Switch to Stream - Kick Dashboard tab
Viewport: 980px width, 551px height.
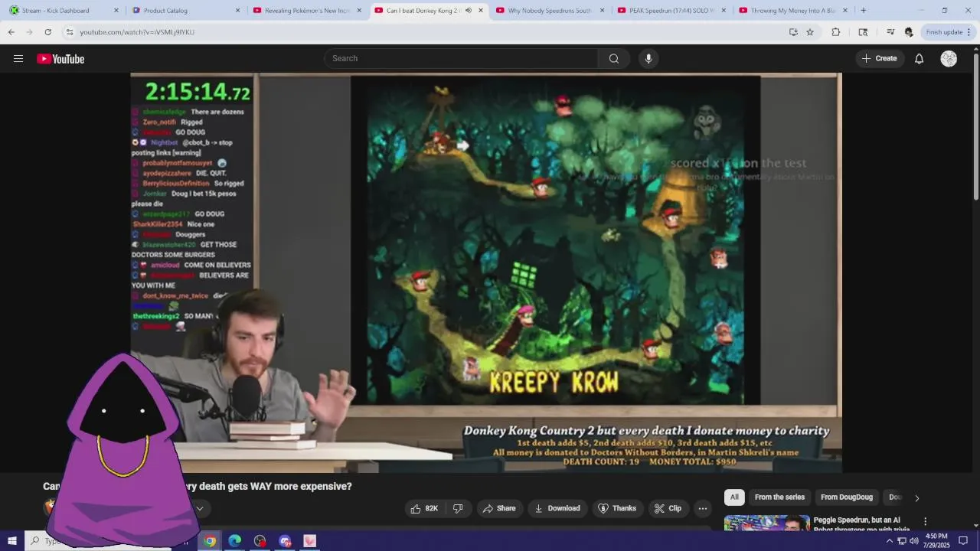[63, 11]
